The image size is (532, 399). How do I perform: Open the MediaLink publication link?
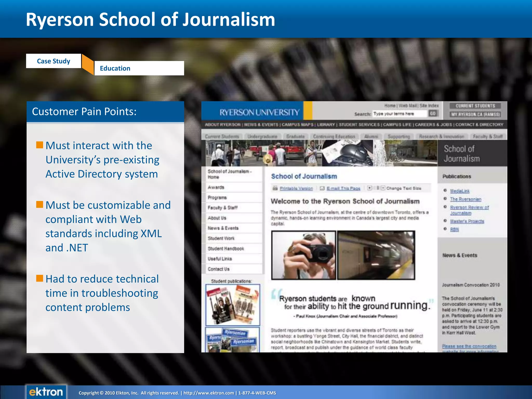pyautogui.click(x=460, y=191)
